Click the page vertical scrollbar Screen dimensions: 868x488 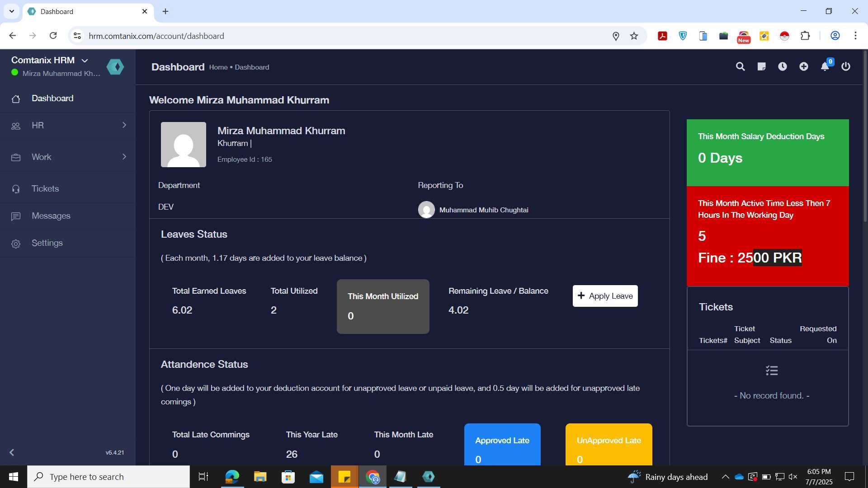pyautogui.click(x=865, y=136)
